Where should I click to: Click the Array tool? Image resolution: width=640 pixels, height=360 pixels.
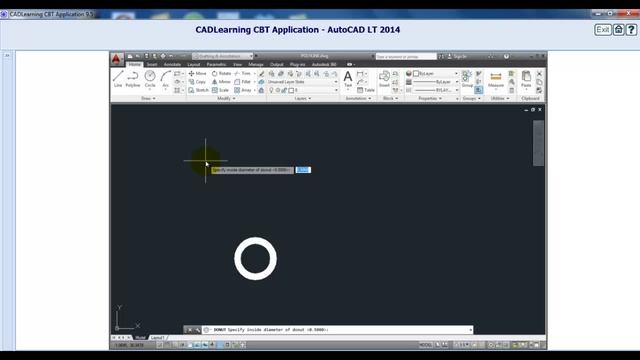coord(243,90)
